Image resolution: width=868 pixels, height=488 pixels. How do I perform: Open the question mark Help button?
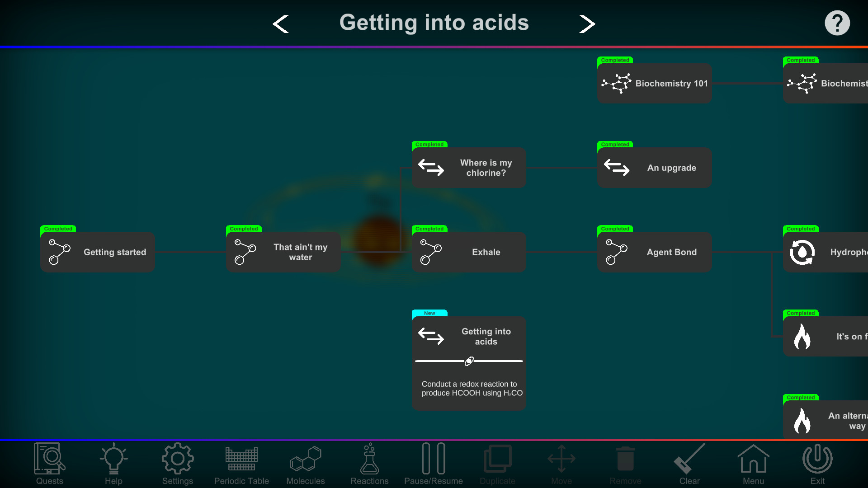tap(838, 23)
